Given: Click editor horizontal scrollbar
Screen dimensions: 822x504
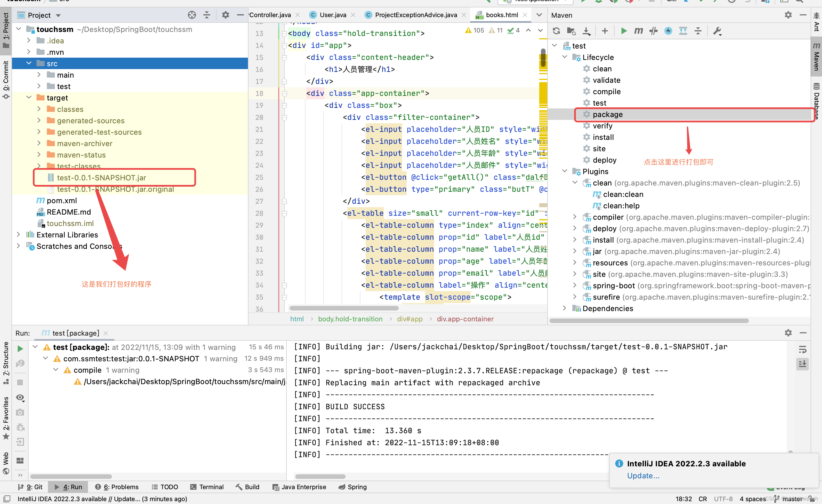Looking at the screenshot, I should pyautogui.click(x=344, y=308).
